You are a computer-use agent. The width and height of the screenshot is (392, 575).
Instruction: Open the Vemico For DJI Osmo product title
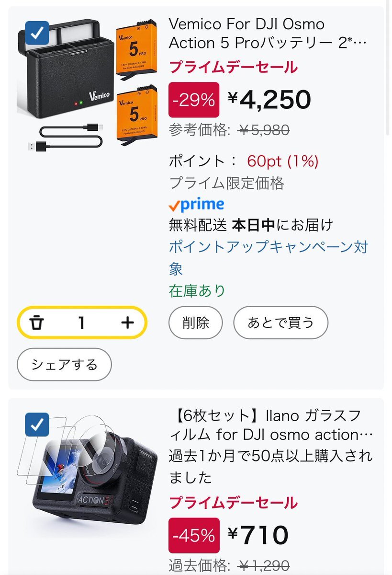(x=268, y=33)
